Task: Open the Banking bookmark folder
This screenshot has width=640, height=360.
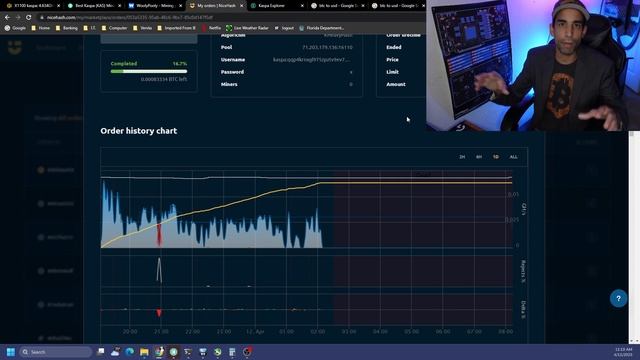Action: click(x=67, y=28)
